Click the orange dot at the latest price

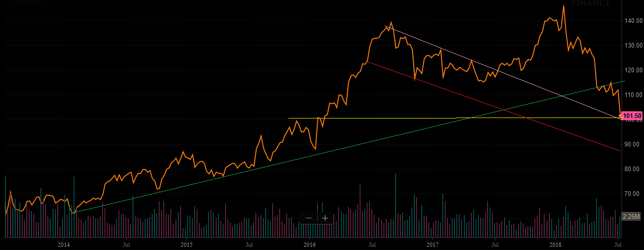tap(620, 116)
